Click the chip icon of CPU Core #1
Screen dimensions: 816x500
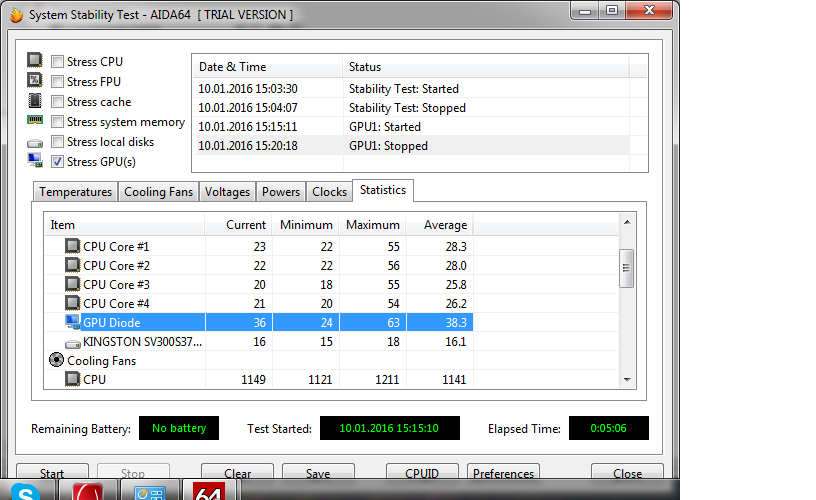coord(72,246)
